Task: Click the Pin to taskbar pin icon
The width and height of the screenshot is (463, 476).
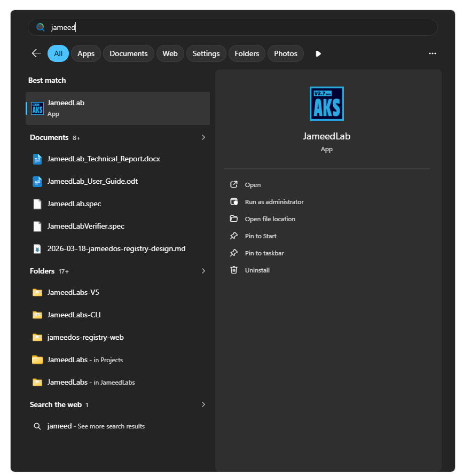Action: pyautogui.click(x=233, y=253)
